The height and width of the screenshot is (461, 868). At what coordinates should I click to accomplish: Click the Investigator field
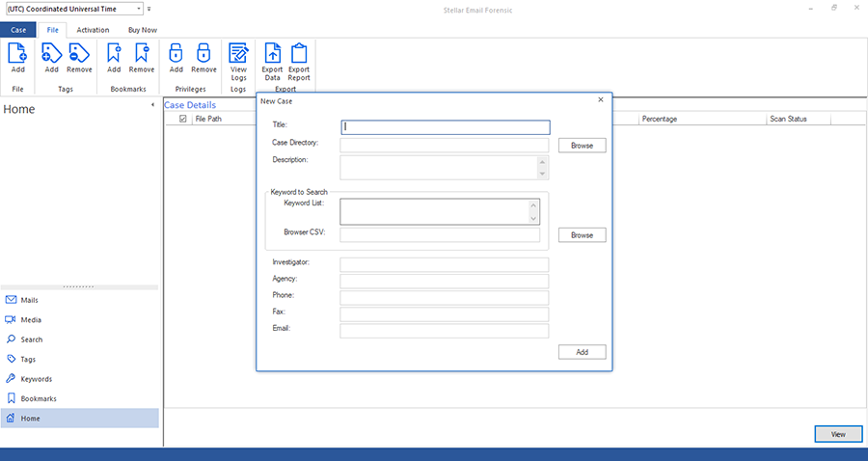pos(444,264)
